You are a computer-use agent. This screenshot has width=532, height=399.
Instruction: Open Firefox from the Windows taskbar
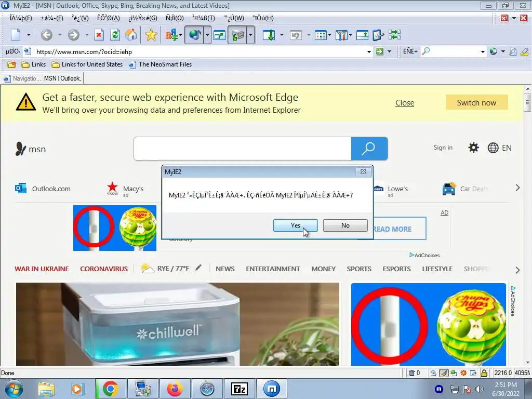tap(175, 389)
